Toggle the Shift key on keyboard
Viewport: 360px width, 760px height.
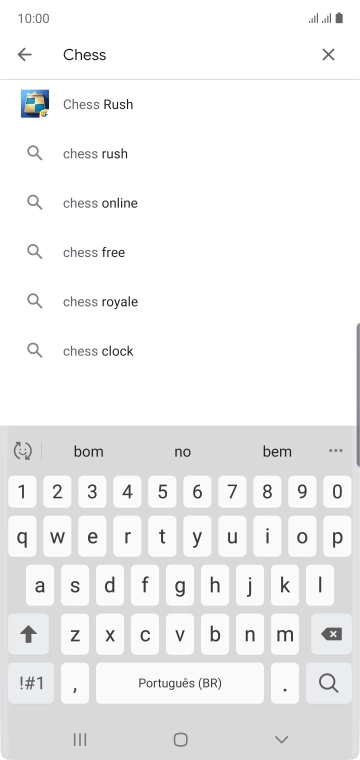point(29,634)
